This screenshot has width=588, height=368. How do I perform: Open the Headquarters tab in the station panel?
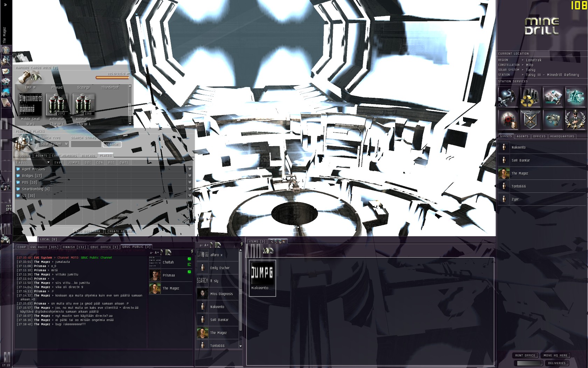(562, 136)
